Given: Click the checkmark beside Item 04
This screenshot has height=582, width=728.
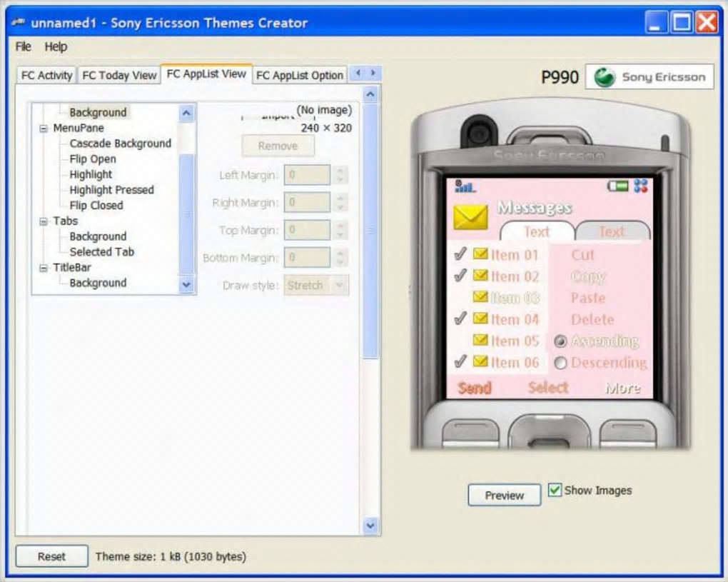Looking at the screenshot, I should (x=460, y=318).
